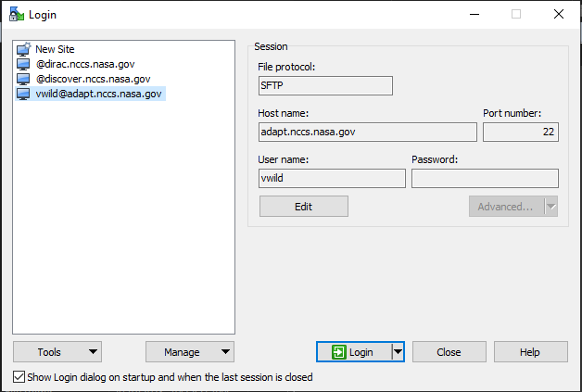Click the vwild@adapt.nccs.nasa.gov monitor icon
This screenshot has height=392, width=582.
[23, 94]
